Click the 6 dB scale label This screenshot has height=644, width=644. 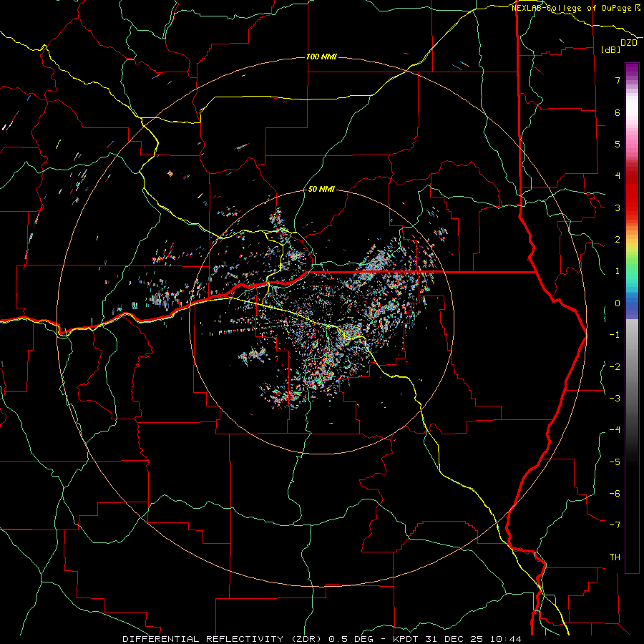coord(618,112)
